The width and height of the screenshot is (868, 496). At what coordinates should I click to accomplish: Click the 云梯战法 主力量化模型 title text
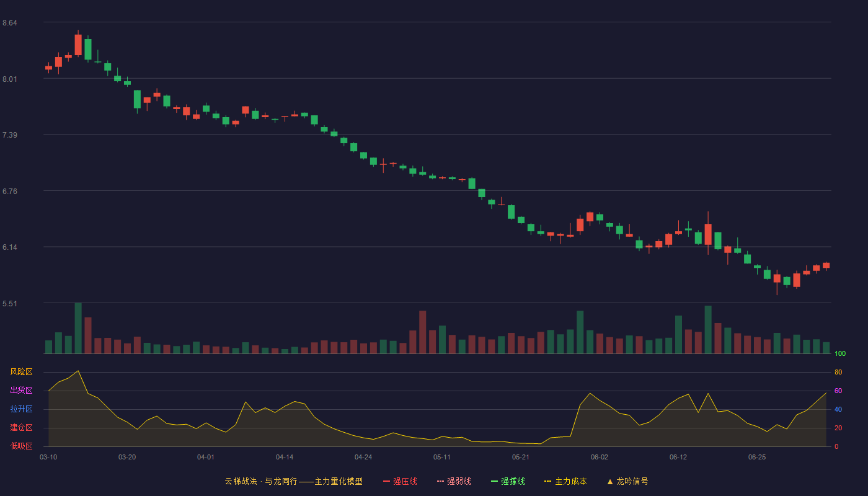coord(294,481)
